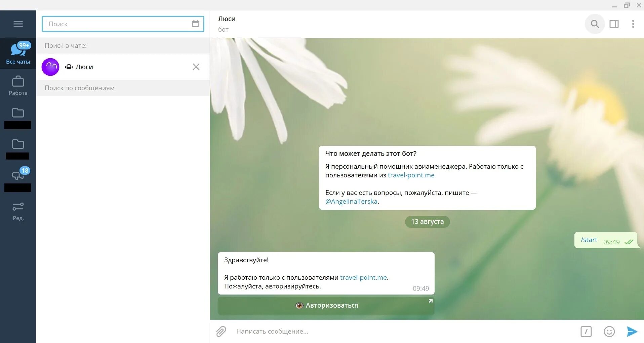
Task: Select the Люси chat entry
Action: coord(123,67)
